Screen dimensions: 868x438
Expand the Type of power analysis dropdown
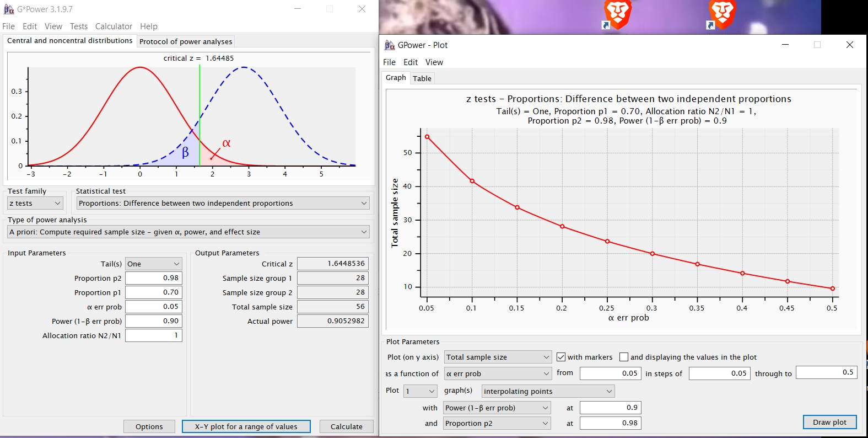(188, 232)
